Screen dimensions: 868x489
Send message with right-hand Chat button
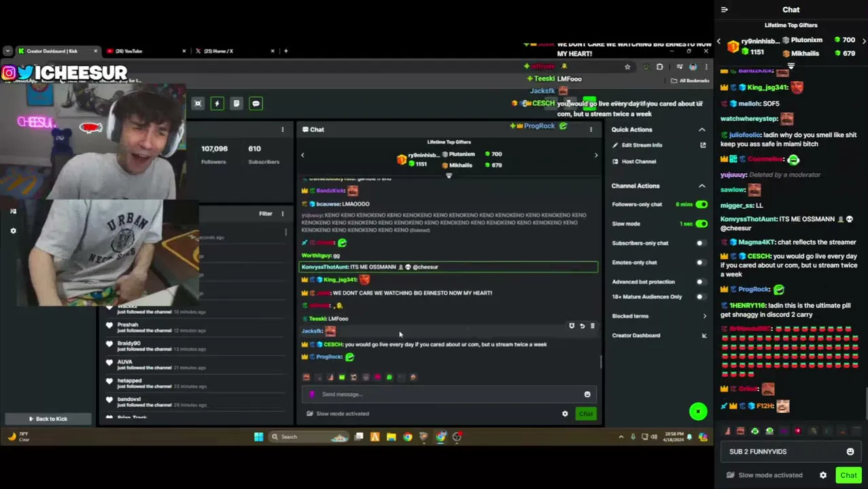pyautogui.click(x=848, y=475)
